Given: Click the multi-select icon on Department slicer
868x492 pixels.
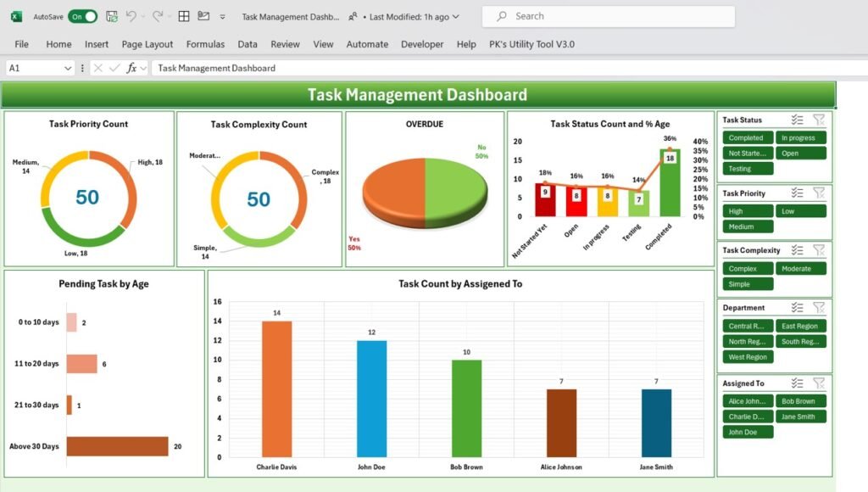Looking at the screenshot, I should 798,307.
